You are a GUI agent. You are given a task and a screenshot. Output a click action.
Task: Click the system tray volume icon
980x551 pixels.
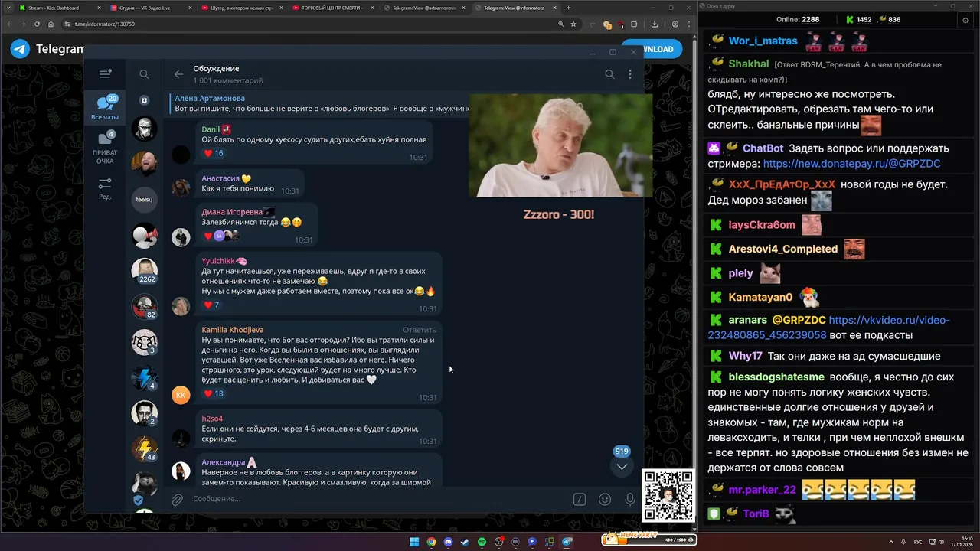(941, 542)
